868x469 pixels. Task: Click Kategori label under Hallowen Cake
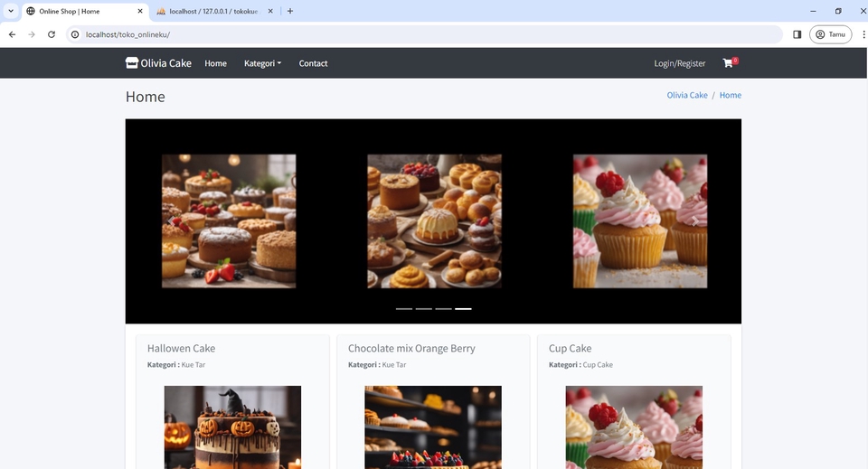click(x=176, y=365)
